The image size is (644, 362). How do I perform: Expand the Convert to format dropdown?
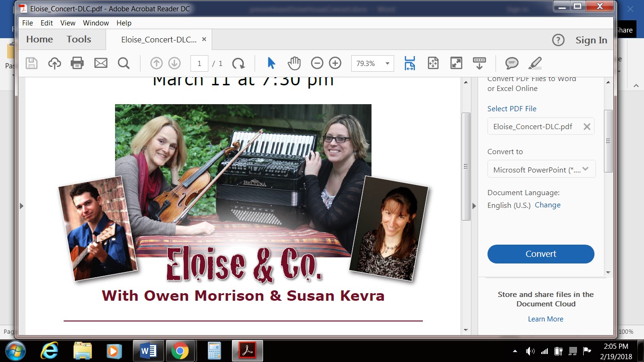[586, 169]
